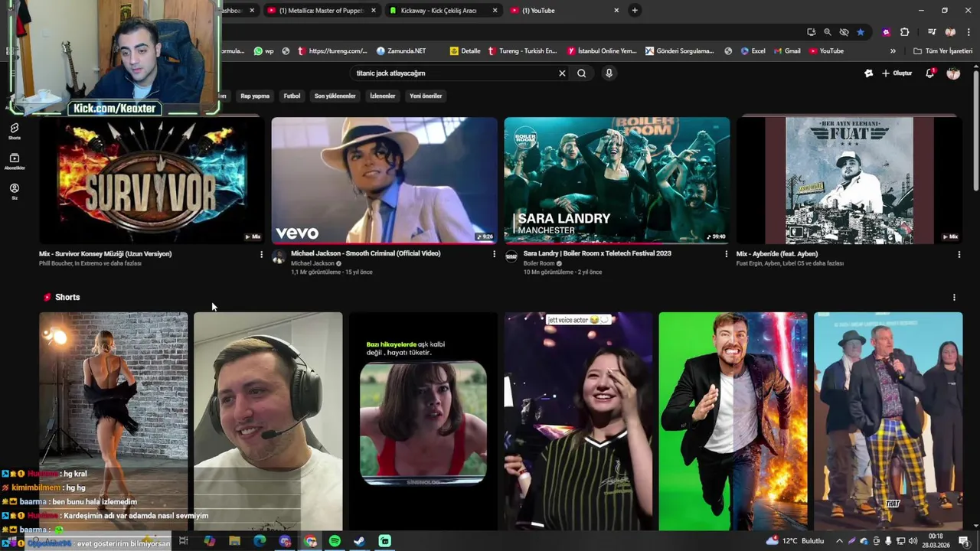The height and width of the screenshot is (551, 980).
Task: Open the Gönderi Sorgulama bookmark
Action: point(680,51)
